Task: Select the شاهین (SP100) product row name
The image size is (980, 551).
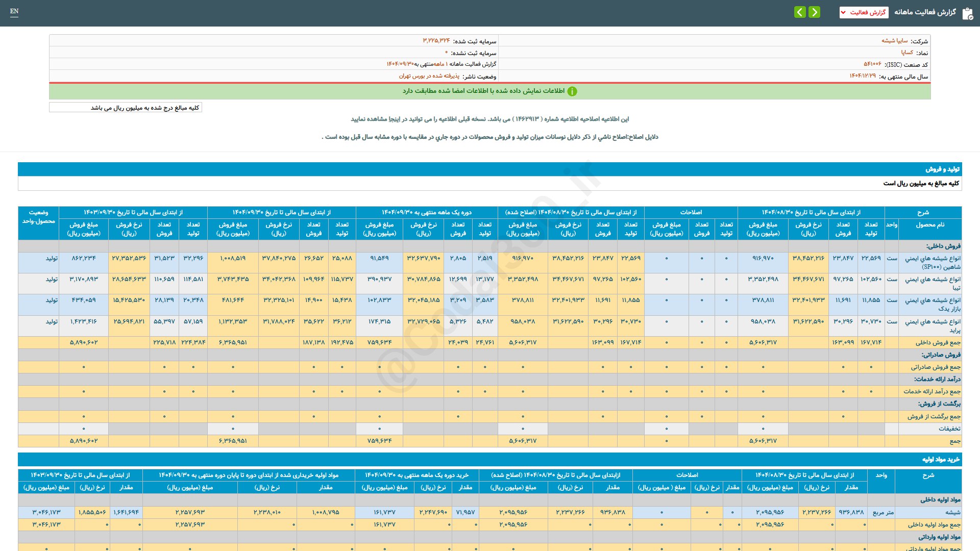Action: [x=933, y=263]
